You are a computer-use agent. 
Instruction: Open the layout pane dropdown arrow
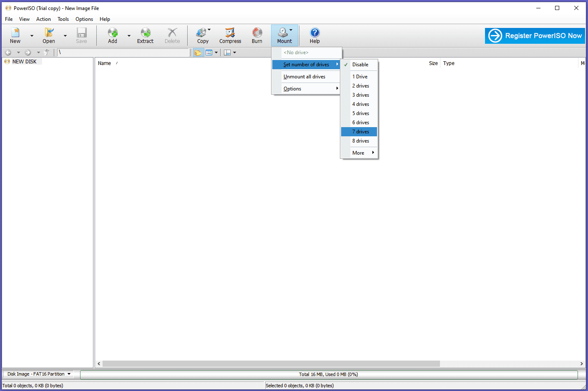[x=234, y=53]
